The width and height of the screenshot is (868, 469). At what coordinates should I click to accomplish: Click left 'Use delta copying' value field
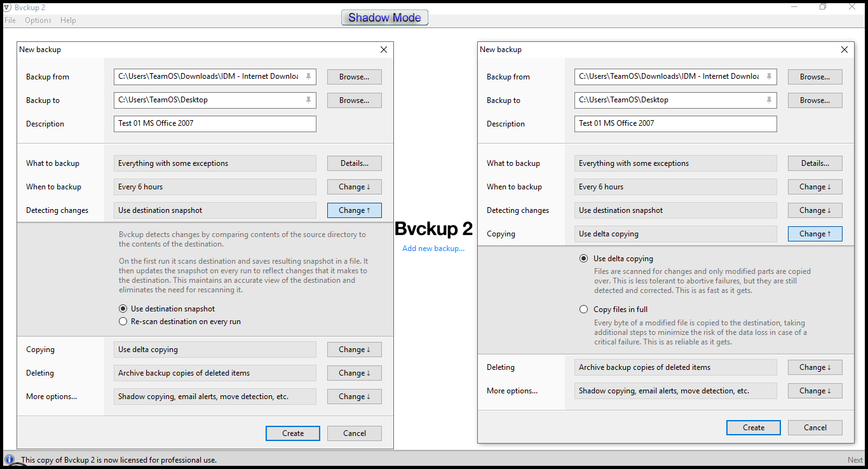click(x=215, y=350)
